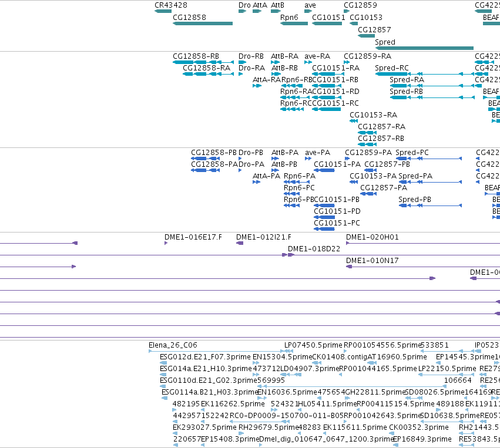This screenshot has height=448, width=500.
Task: Click the ave-PA protein feature
Action: tap(308, 159)
